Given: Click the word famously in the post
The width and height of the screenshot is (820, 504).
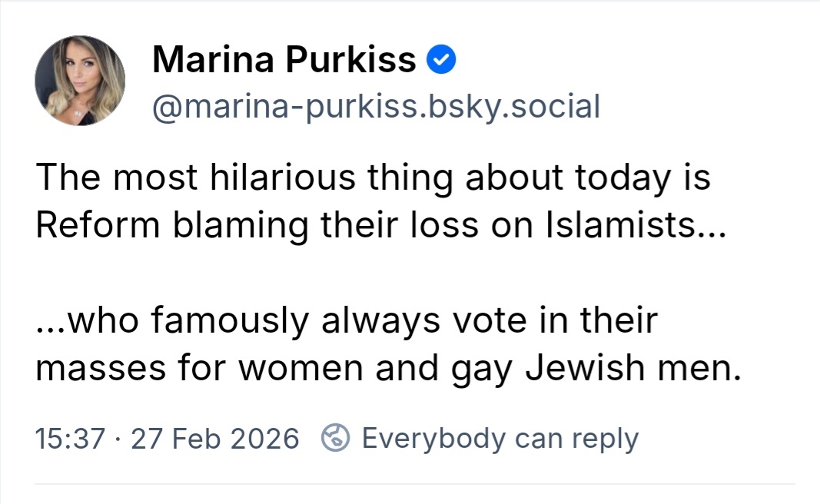Looking at the screenshot, I should pos(234,320).
